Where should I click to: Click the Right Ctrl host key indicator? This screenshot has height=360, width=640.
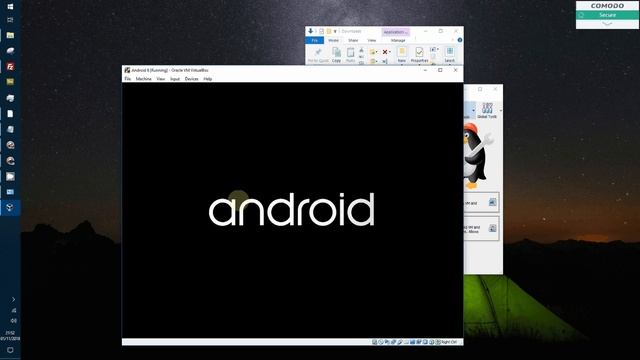pos(449,342)
